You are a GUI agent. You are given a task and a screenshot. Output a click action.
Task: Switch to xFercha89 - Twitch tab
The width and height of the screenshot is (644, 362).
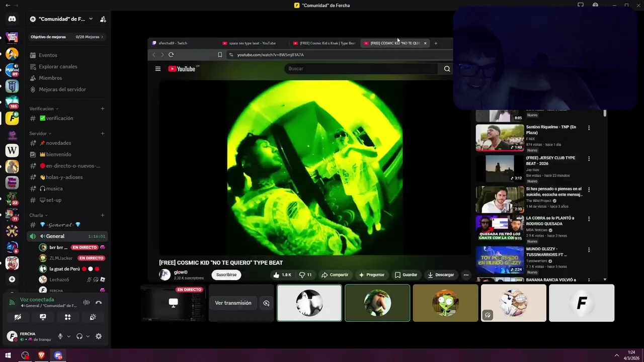(x=184, y=43)
